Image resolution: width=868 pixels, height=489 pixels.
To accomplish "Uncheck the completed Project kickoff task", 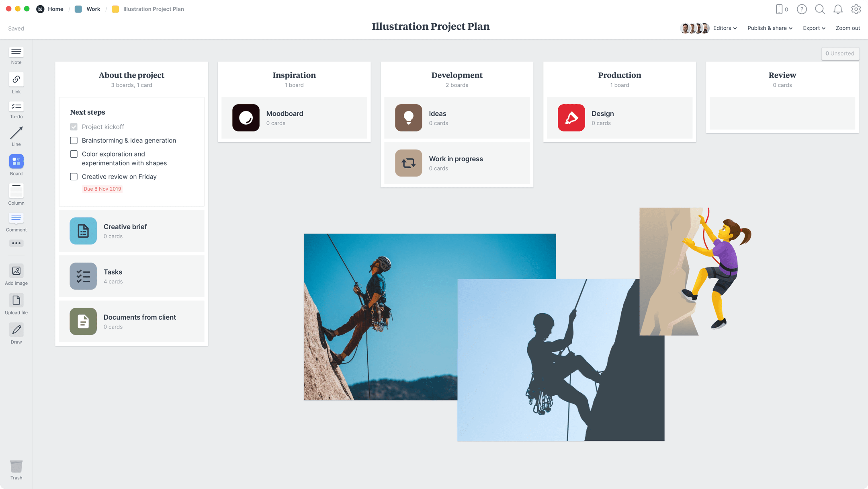I will click(x=74, y=127).
